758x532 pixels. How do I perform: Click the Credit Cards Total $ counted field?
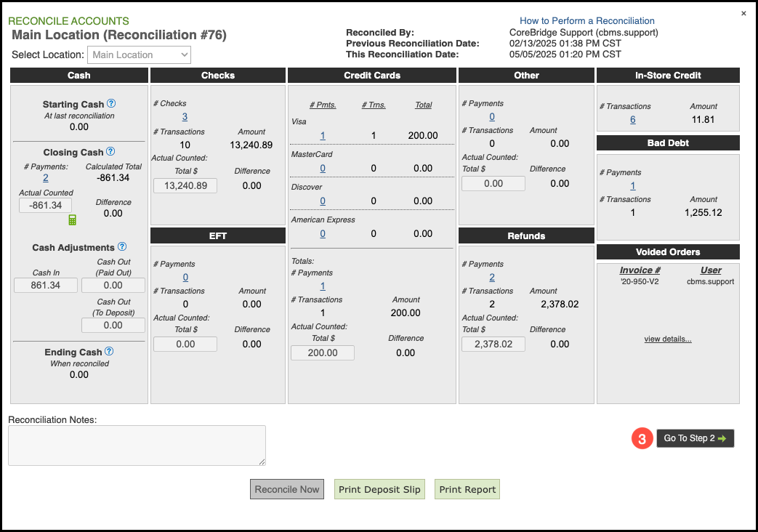[323, 353]
